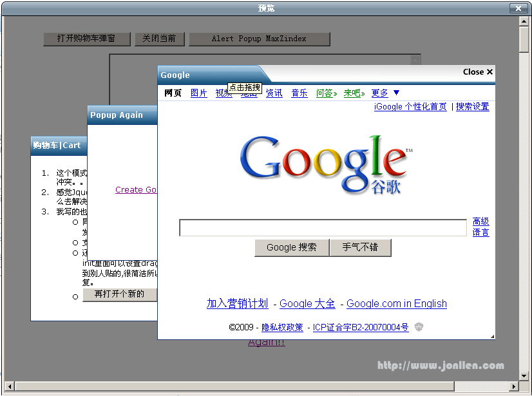Click the horizontal scrollbar right arrow
This screenshot has width=532, height=396.
click(x=514, y=386)
